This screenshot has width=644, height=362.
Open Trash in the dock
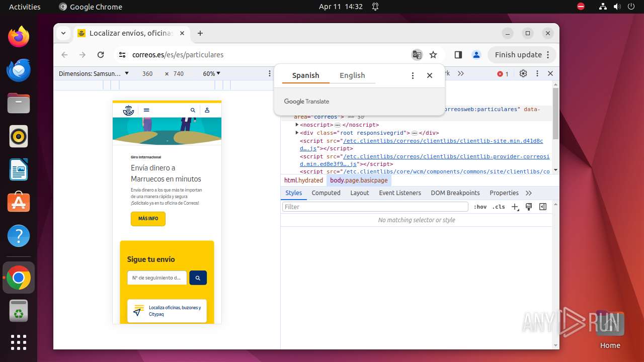19,311
